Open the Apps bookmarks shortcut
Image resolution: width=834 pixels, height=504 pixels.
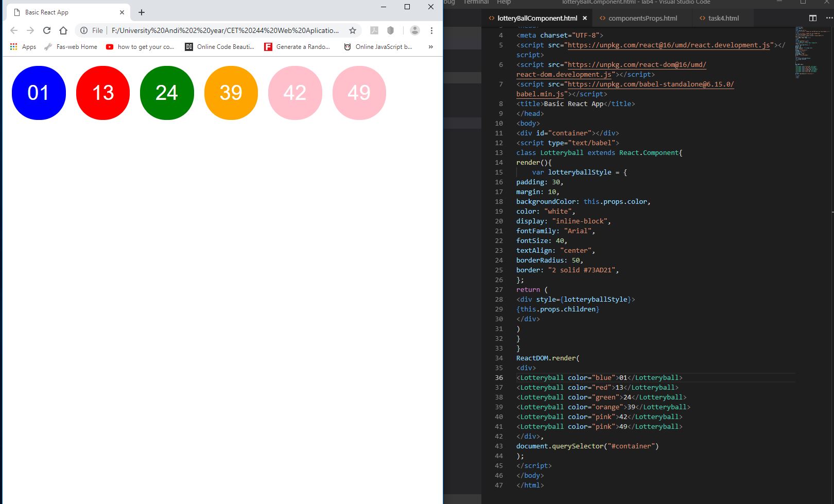[x=23, y=47]
